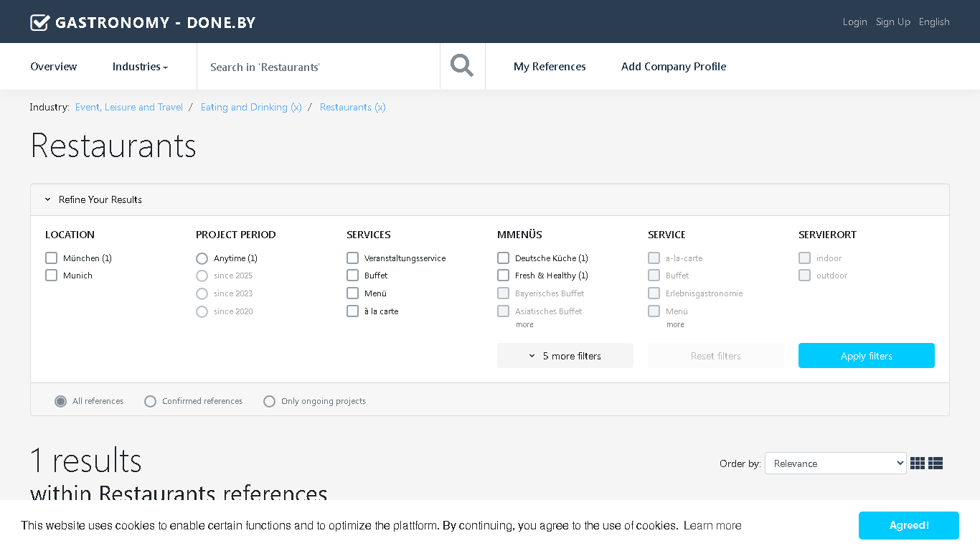Screen dimensions: 980x551
Task: Click the Sign Up link
Action: point(893,22)
